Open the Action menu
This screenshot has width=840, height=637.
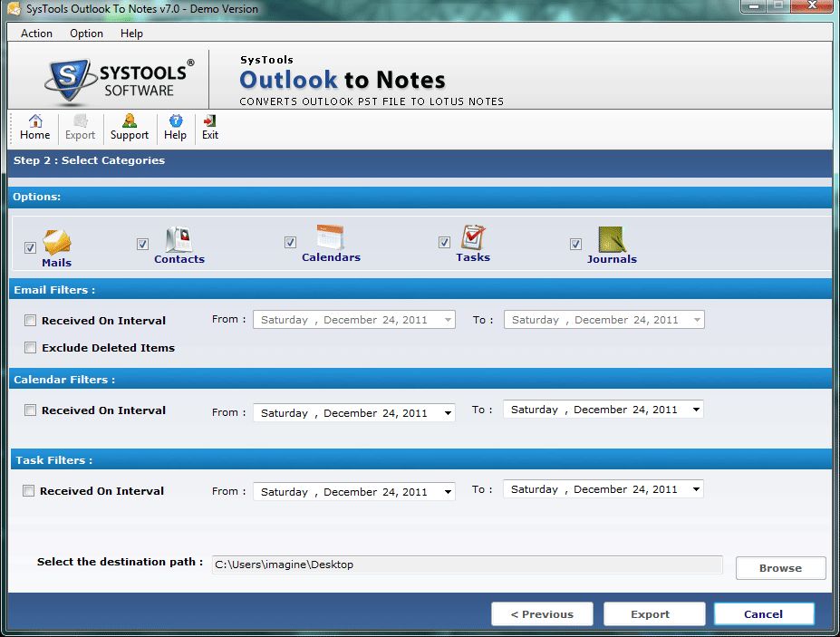click(x=36, y=34)
